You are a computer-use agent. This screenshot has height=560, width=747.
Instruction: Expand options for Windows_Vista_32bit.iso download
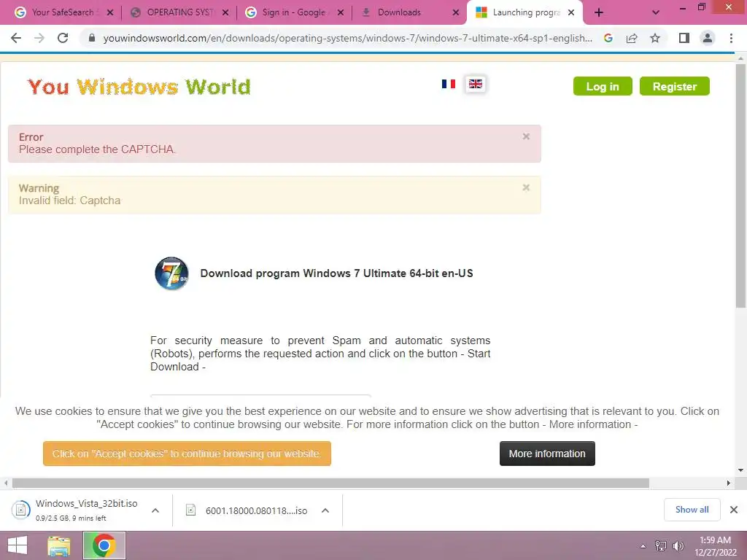tap(155, 510)
